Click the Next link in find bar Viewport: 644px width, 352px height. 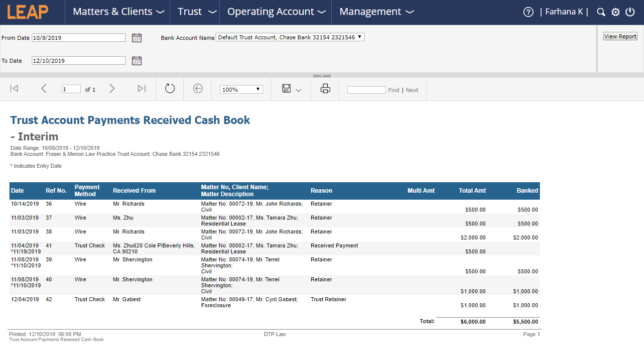(x=412, y=90)
